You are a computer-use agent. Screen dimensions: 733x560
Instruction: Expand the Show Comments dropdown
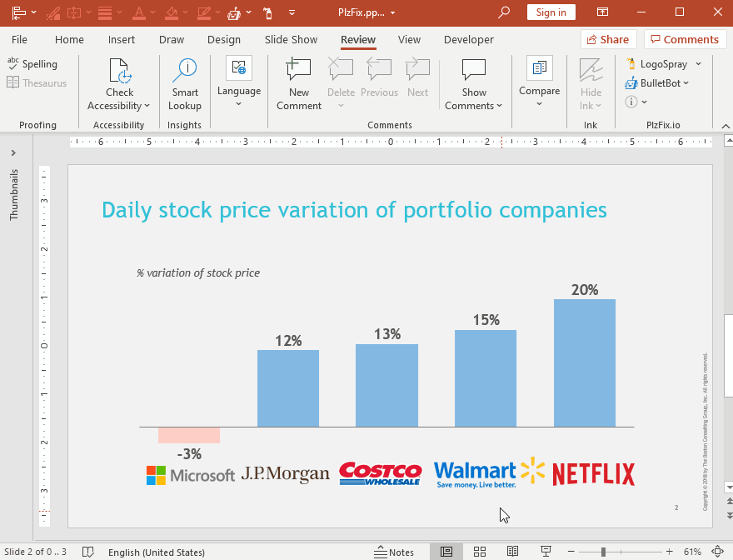474,106
